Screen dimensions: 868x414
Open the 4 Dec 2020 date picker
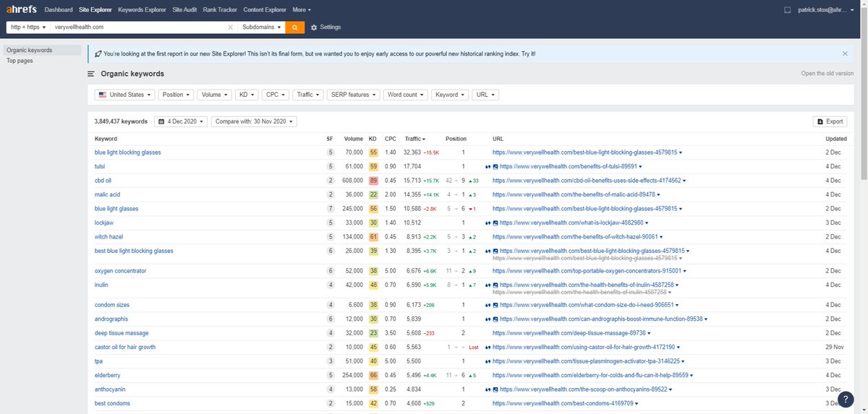click(181, 121)
